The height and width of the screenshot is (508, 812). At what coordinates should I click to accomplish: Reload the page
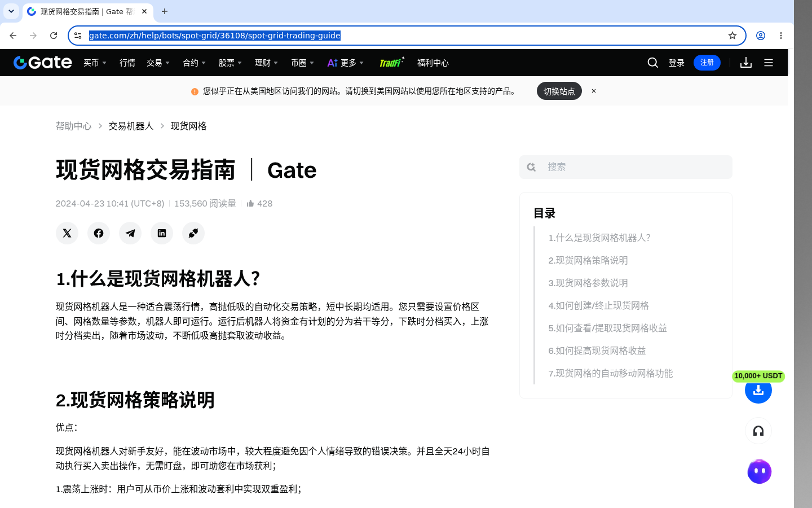(54, 36)
